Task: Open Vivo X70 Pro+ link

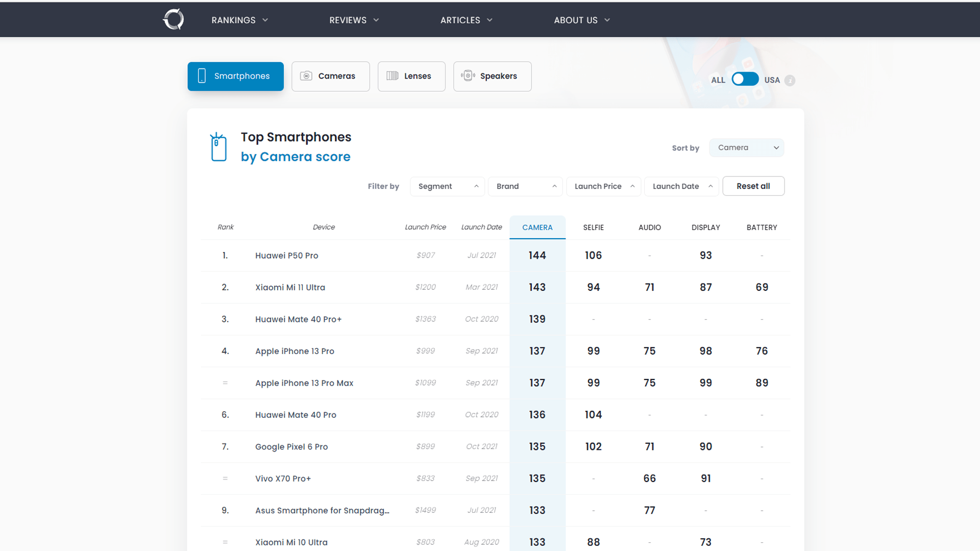Action: 283,479
